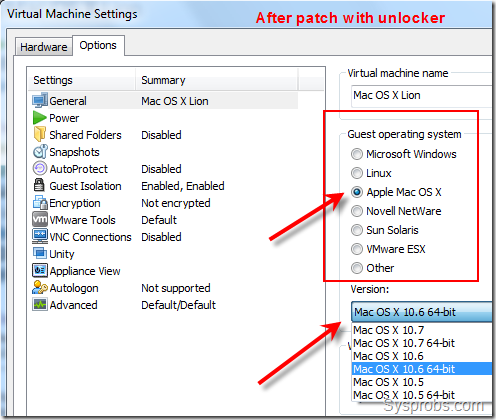Select the Guest Isolation row label
Viewport: 496px width, 420px height.
[85, 186]
